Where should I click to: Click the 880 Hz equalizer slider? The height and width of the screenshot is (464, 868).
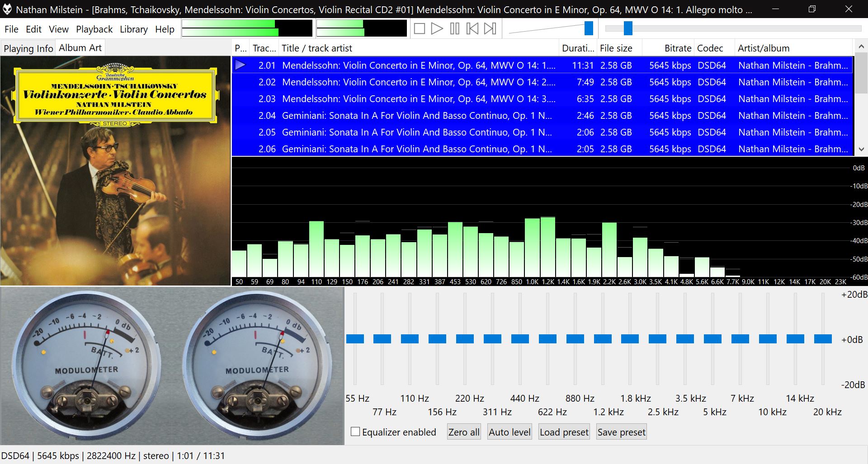[575, 339]
